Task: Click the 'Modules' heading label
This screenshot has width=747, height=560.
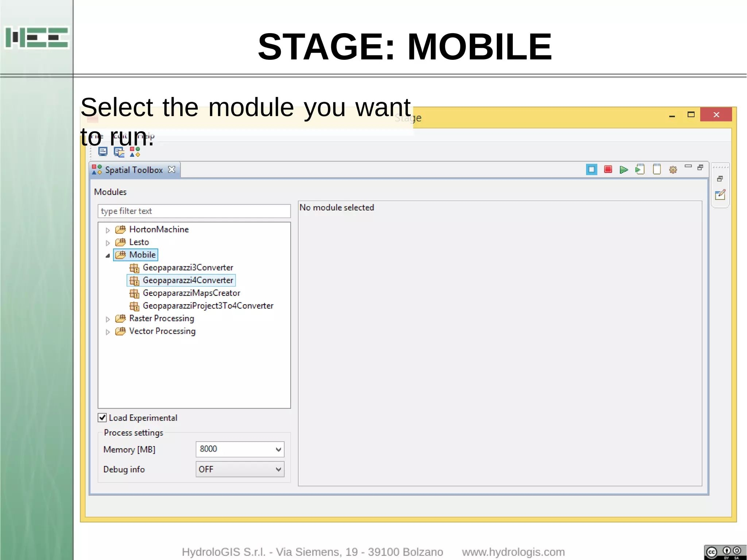Action: [x=110, y=192]
